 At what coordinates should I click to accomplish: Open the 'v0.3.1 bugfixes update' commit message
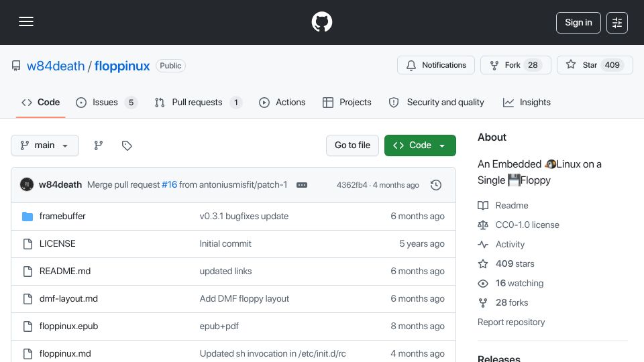click(244, 217)
